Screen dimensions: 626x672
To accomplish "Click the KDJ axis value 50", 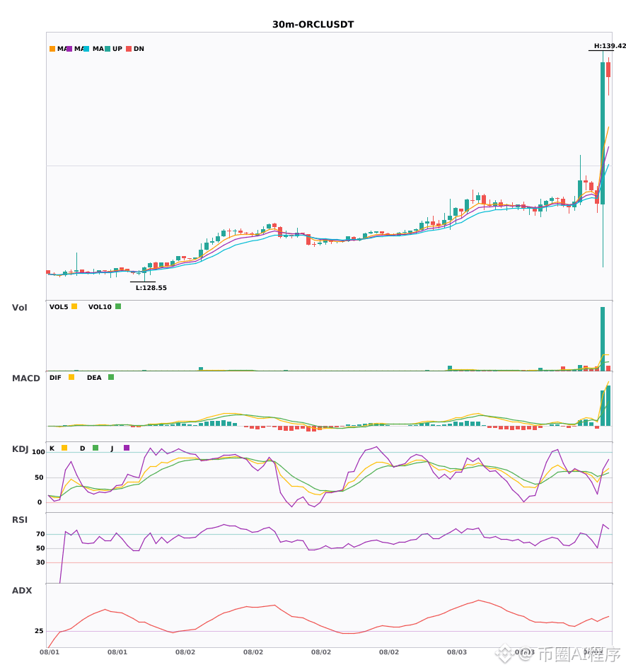I will tap(39, 477).
